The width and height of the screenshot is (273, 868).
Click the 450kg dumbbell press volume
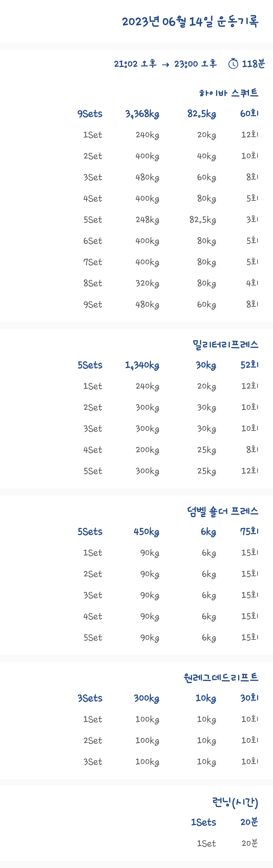click(147, 532)
